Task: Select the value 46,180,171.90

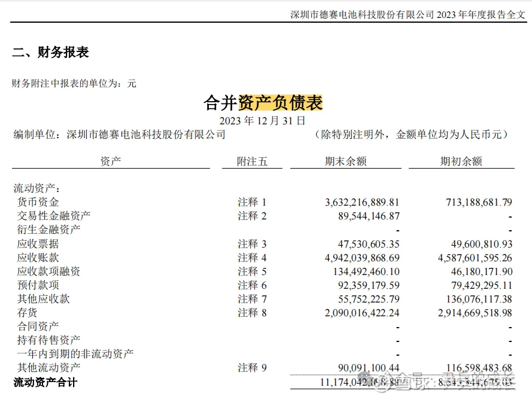Action: (482, 271)
